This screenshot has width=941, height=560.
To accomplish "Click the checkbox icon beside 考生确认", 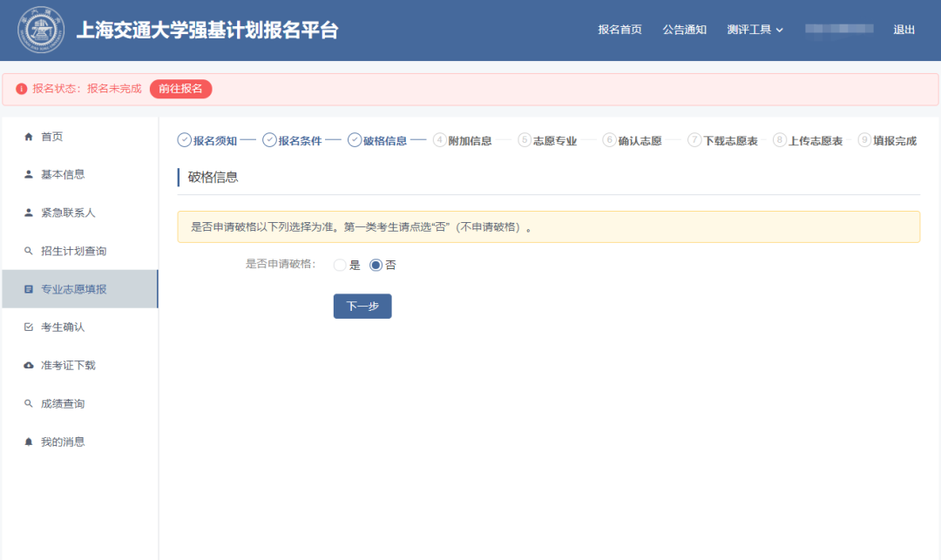I will (x=28, y=327).
